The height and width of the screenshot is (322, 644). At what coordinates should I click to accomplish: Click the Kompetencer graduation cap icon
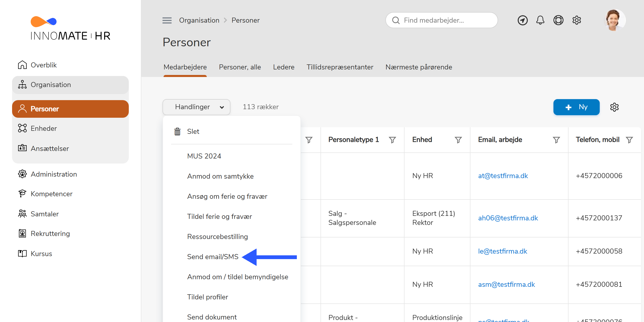[22, 194]
